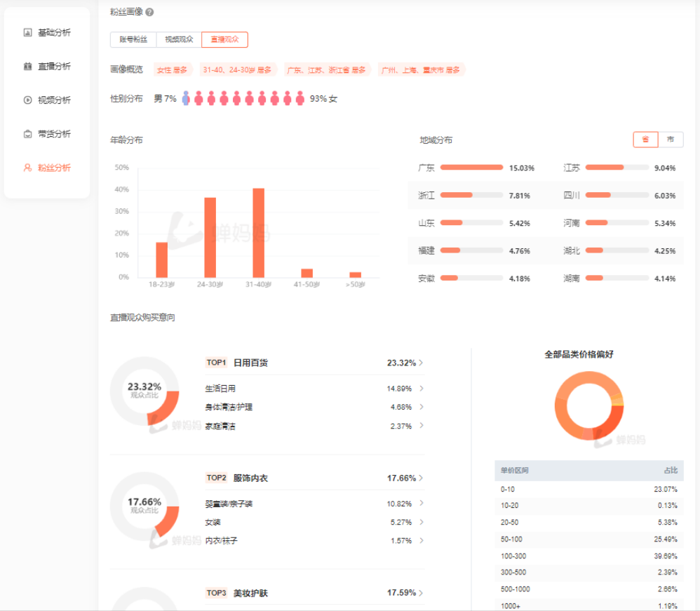Switch to the 视频观众 tab
The height and width of the screenshot is (611, 700).
pyautogui.click(x=179, y=39)
